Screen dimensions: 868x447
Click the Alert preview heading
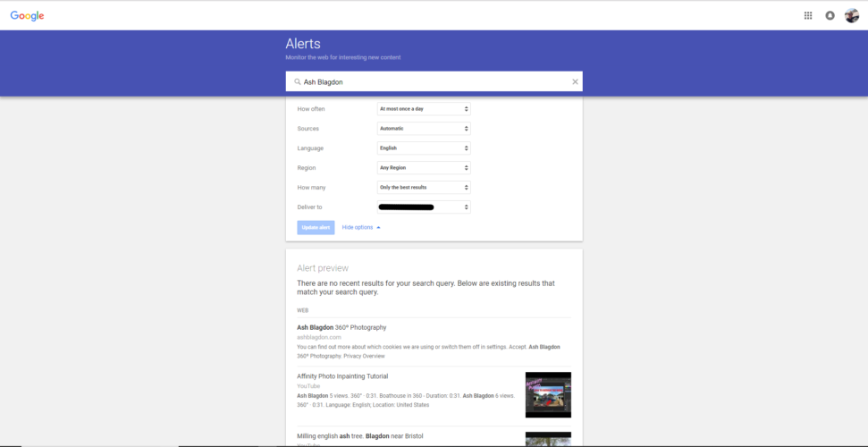323,268
